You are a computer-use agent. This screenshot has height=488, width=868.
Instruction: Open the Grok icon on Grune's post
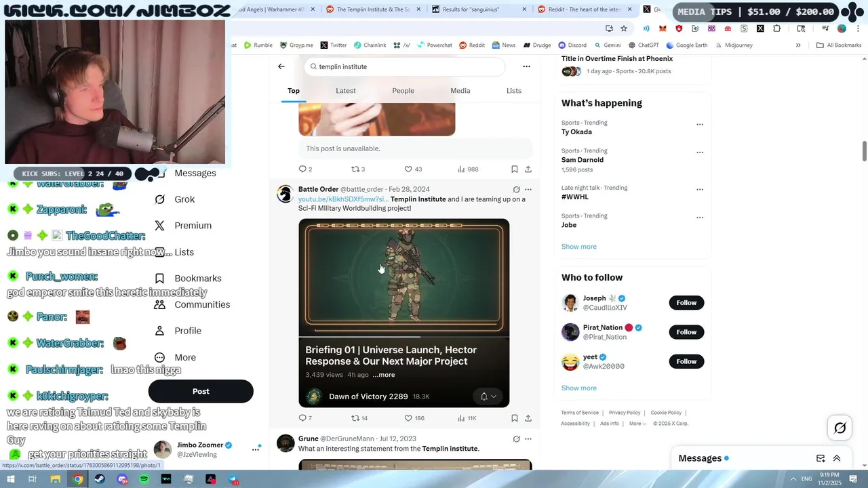(516, 439)
